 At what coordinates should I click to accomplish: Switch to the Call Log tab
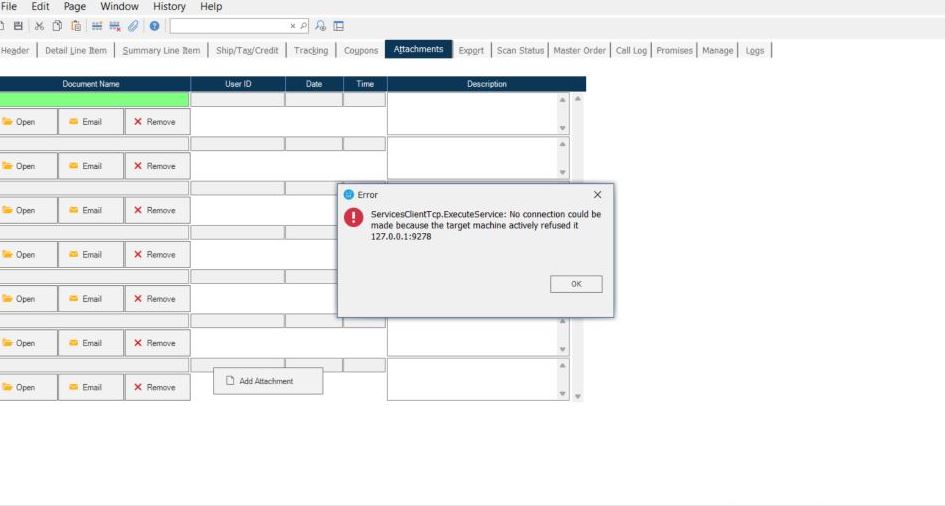point(631,51)
